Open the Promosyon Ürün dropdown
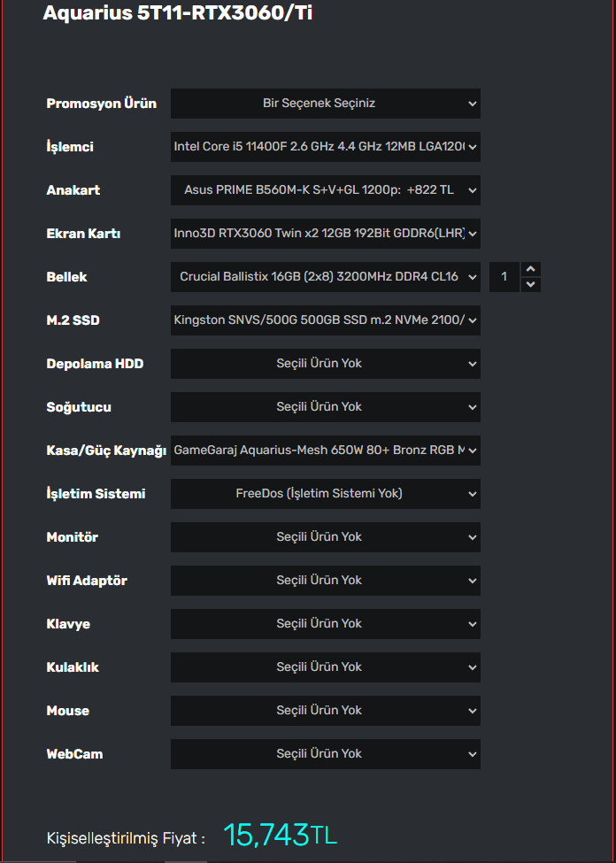 (325, 104)
